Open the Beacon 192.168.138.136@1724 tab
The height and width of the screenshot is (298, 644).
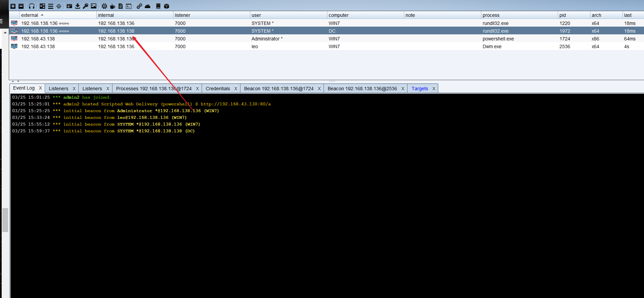coord(279,89)
